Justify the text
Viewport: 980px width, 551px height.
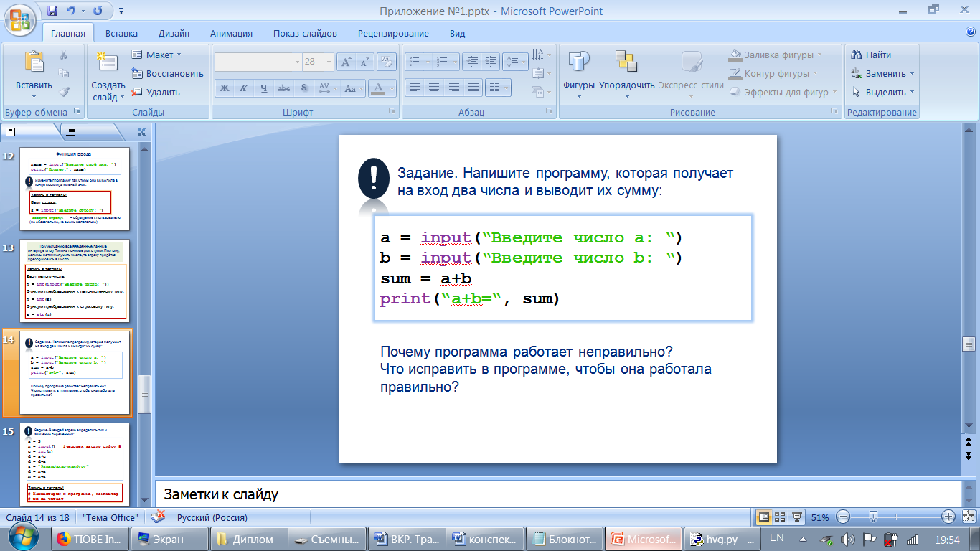[x=473, y=87]
